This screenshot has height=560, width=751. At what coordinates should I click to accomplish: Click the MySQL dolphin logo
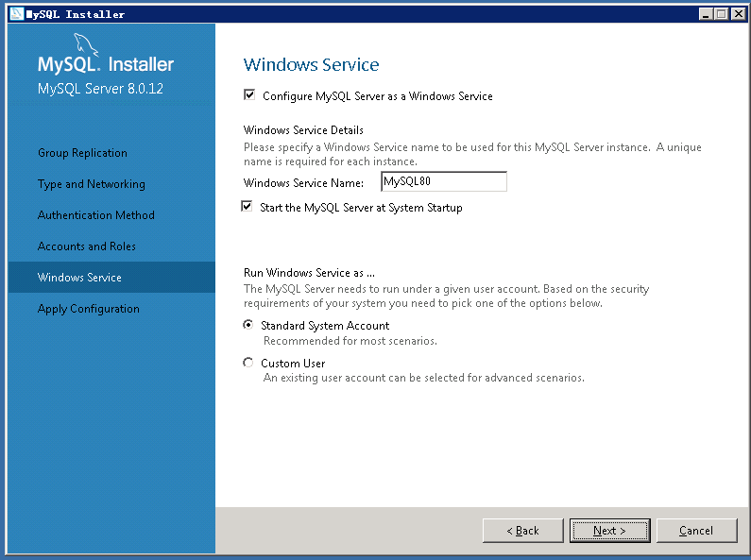[x=86, y=45]
